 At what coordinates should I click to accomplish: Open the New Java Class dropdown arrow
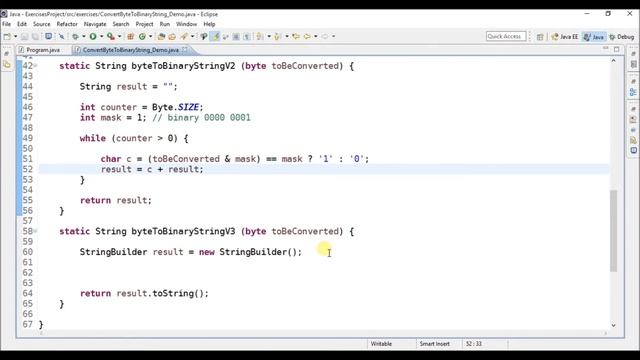click(x=151, y=36)
